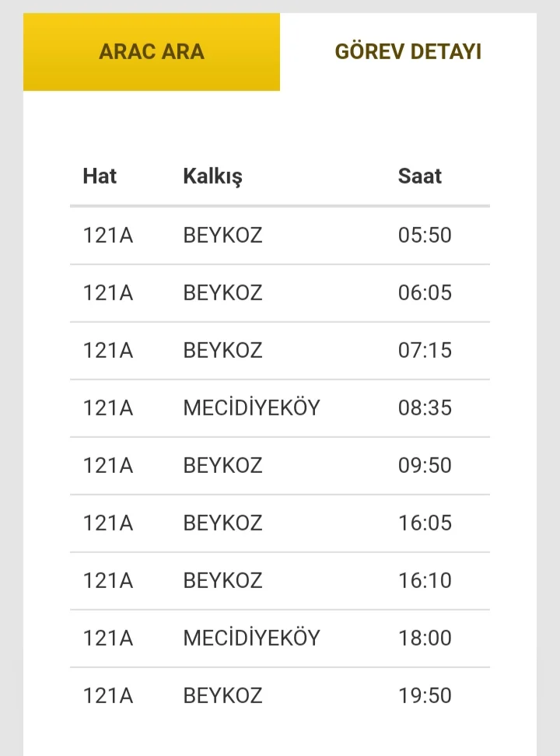Switch to the ARAC ARA tab

point(152,52)
